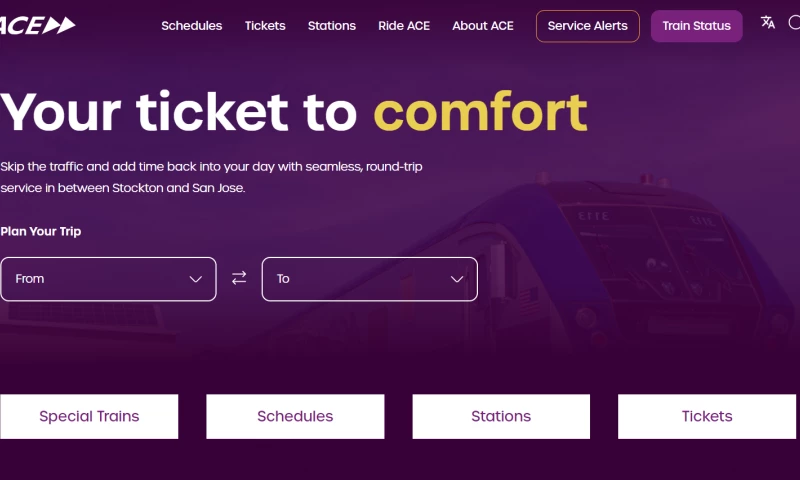Click the From dropdown chevron arrow
The image size is (800, 480).
point(196,279)
